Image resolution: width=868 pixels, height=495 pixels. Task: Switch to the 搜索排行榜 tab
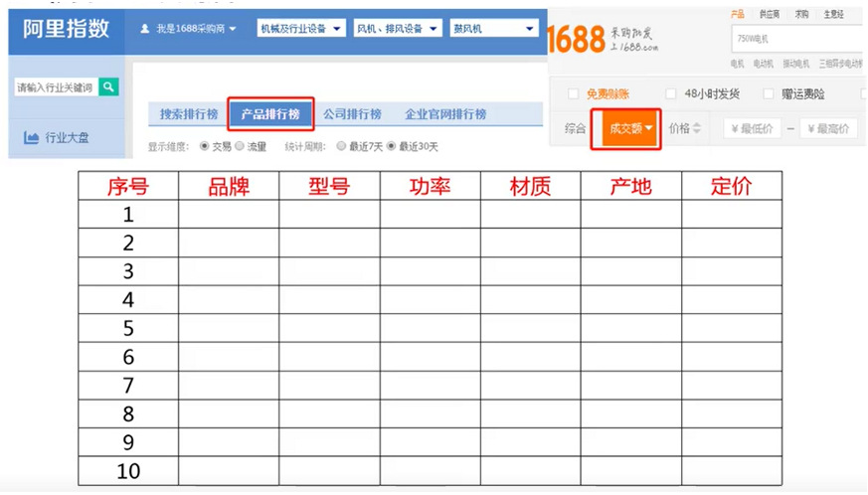(188, 114)
